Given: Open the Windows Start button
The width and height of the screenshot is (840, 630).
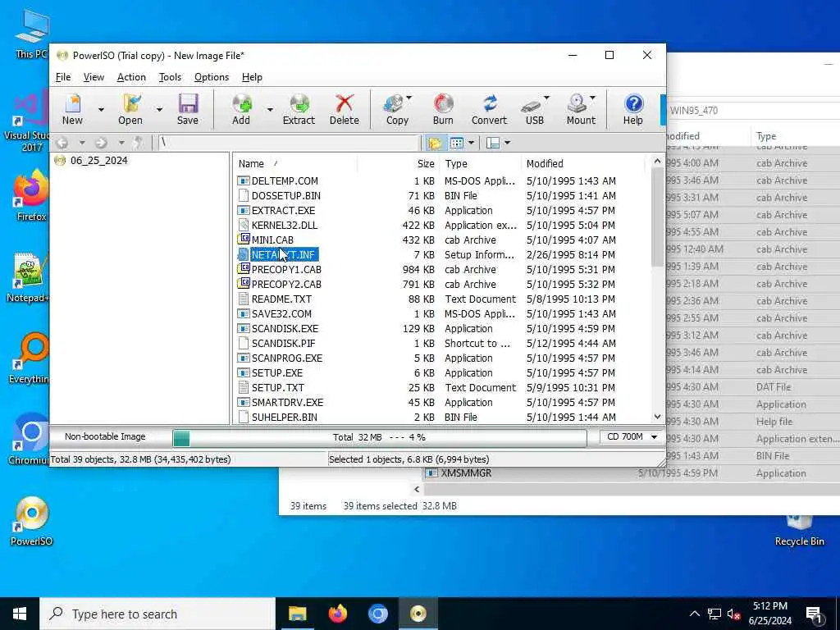Looking at the screenshot, I should coord(20,614).
